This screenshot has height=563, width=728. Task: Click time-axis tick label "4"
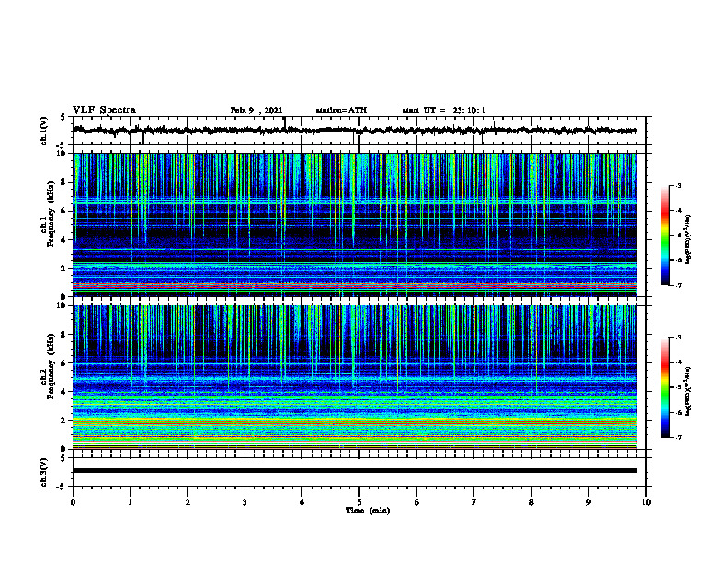(x=302, y=502)
